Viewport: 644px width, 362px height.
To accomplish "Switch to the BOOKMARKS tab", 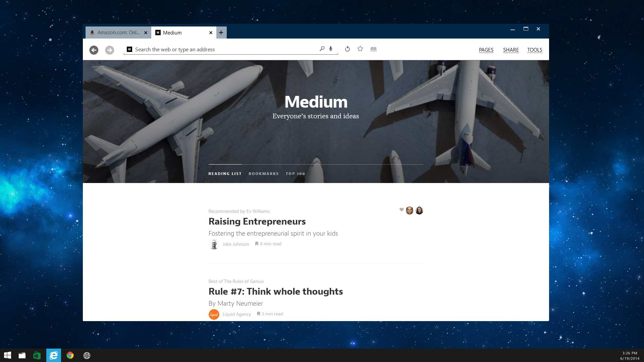I will coord(264,174).
